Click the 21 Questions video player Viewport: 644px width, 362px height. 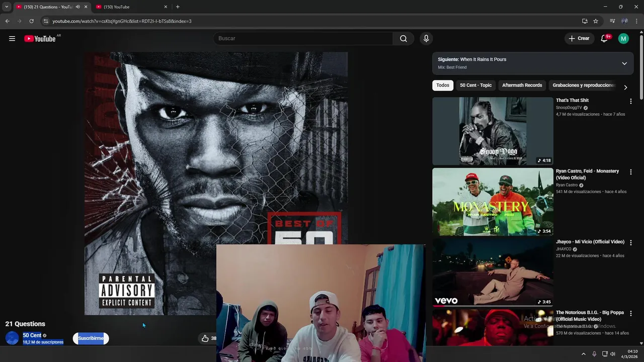tap(216, 184)
